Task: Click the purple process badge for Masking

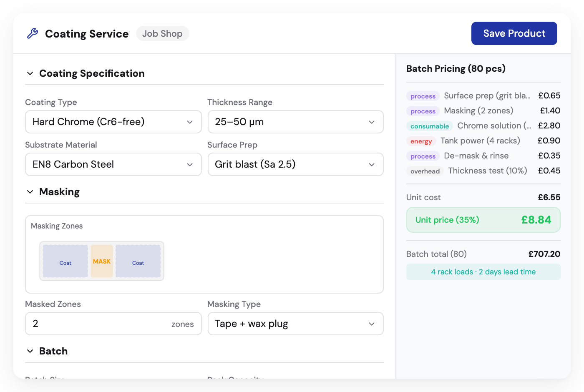Action: [x=423, y=111]
